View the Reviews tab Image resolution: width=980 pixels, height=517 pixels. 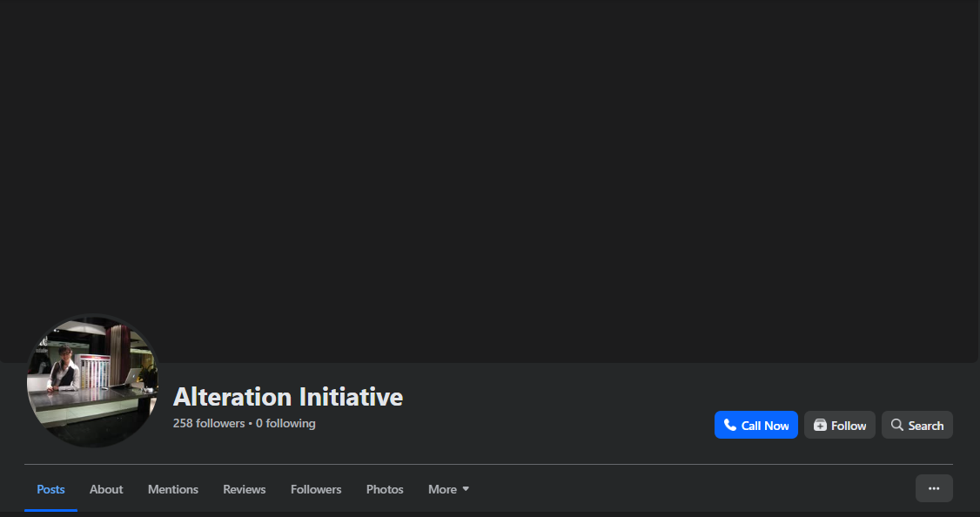245,489
